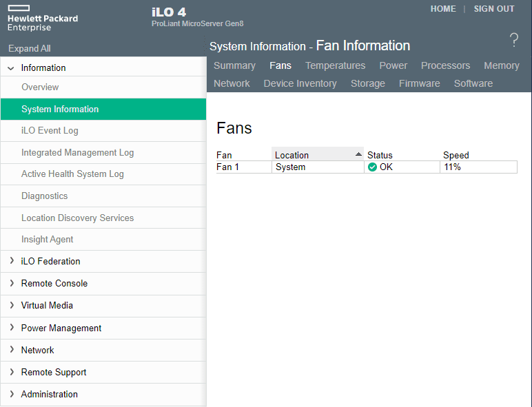
Task: Open the Firmware tab
Action: 420,83
